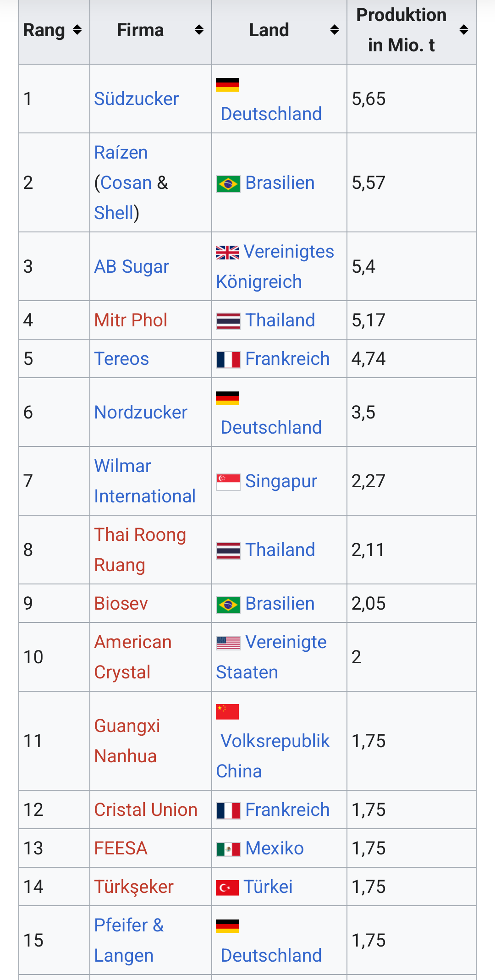Follow the Wilmar International link
This screenshot has height=980, width=495.
pyautogui.click(x=144, y=481)
